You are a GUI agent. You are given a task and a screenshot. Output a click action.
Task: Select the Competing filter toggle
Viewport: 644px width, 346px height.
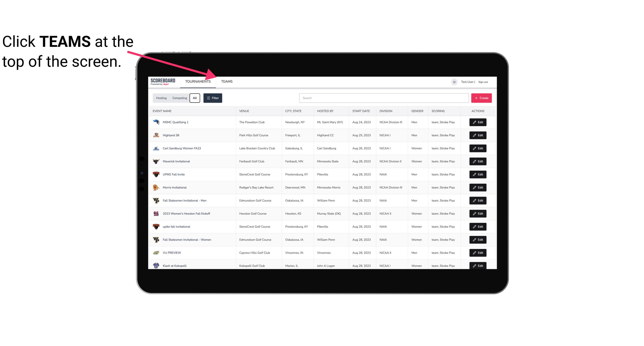coord(179,98)
